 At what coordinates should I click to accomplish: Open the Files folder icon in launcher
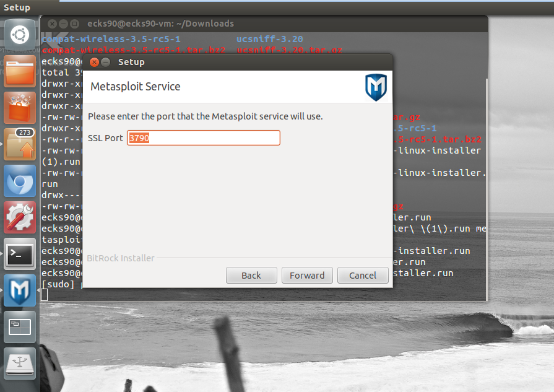point(20,71)
